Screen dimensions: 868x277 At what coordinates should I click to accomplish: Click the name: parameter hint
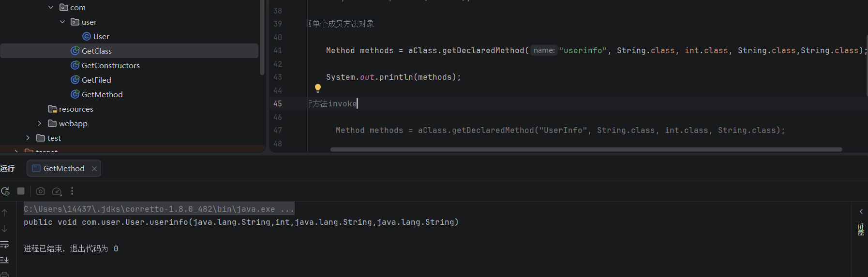click(544, 50)
